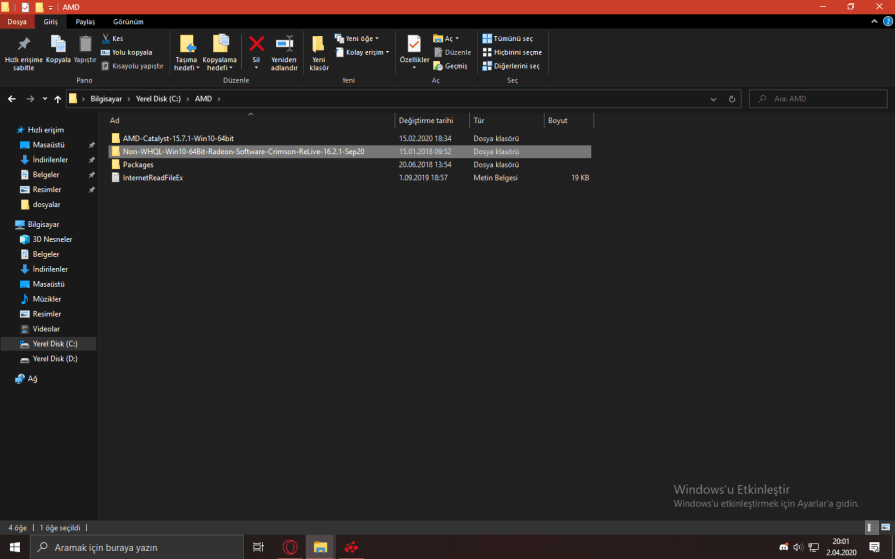Click the Refresh button beside the address bar
895x559 pixels.
point(732,99)
